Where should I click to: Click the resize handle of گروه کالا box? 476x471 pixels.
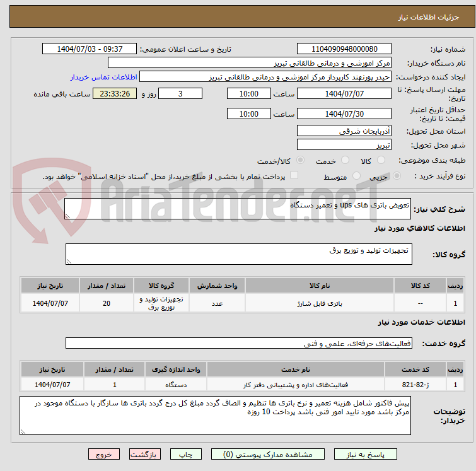pyautogui.click(x=69, y=262)
